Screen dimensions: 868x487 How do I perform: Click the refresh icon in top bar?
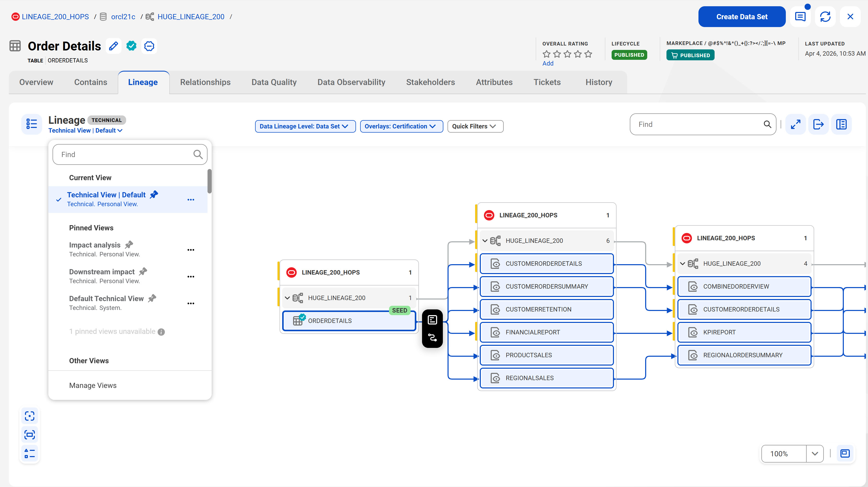825,17
